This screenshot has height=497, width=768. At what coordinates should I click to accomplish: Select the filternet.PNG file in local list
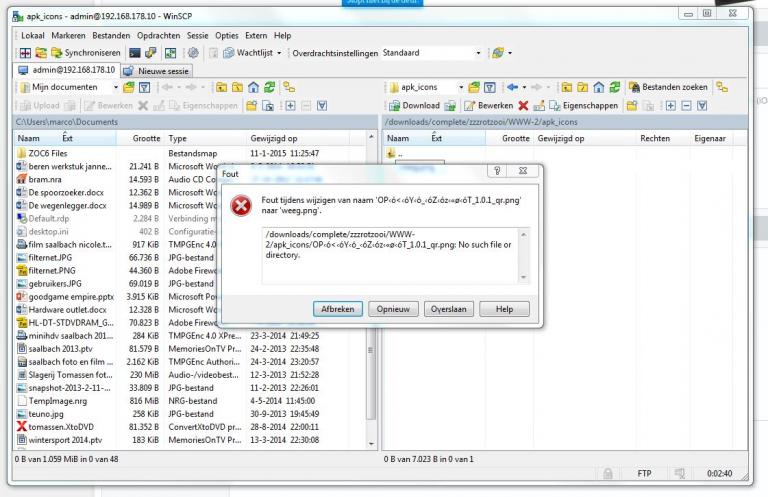point(52,270)
